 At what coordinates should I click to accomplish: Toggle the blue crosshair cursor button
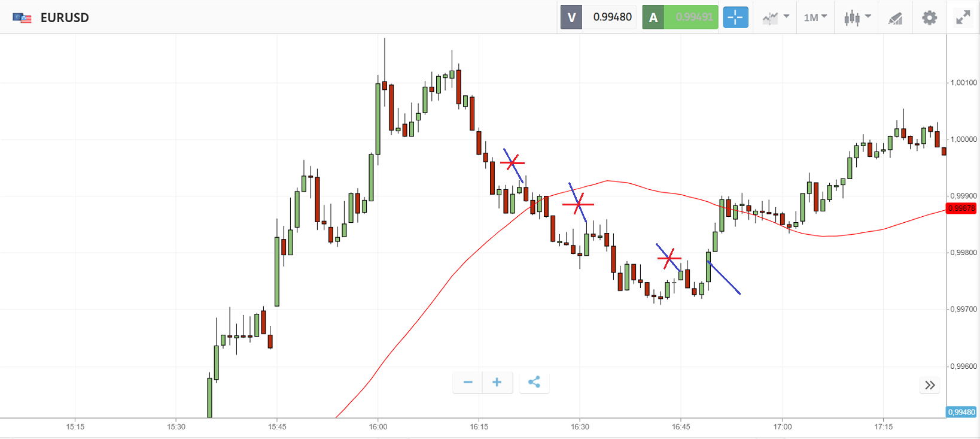click(735, 17)
